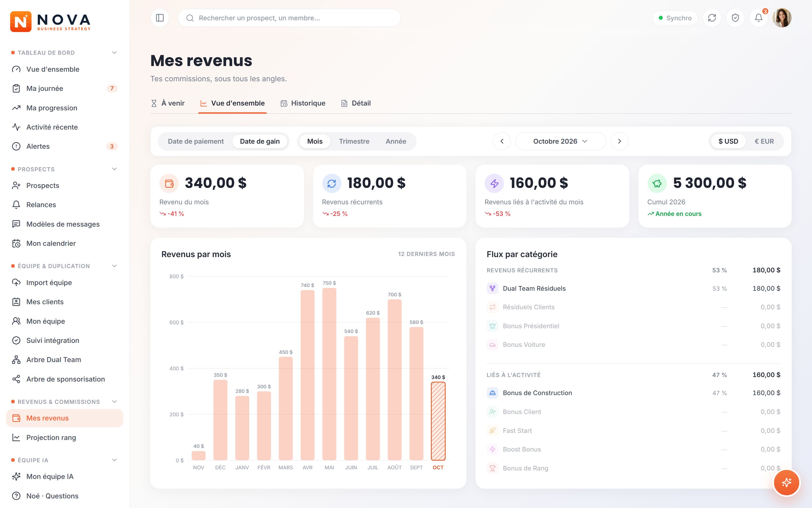Click the Dual Team Résiduels icon

492,288
